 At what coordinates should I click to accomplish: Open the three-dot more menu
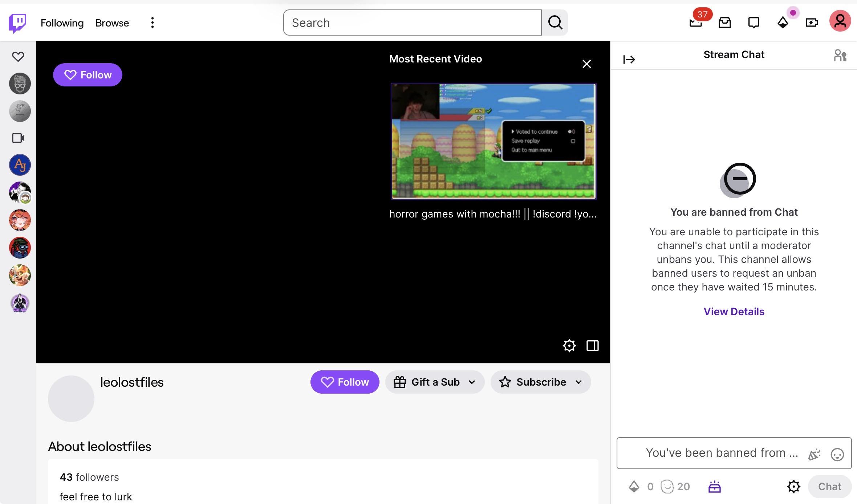(x=153, y=23)
